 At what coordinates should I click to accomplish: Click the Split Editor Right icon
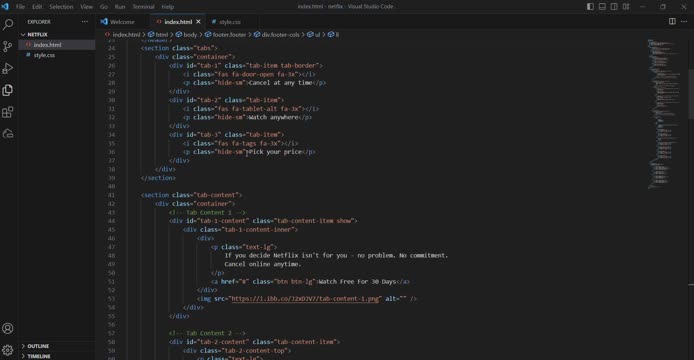point(672,21)
